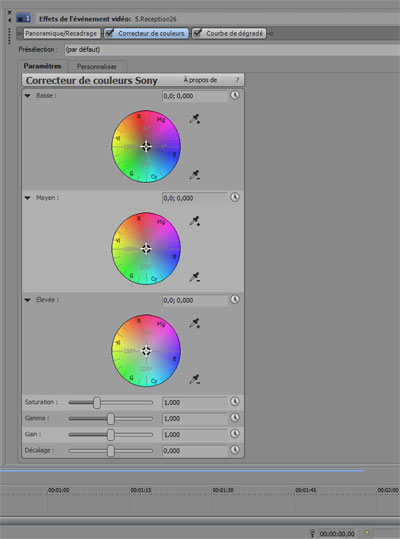Screen dimensions: 400x539
Task: Collapse the Élevée color wheel section
Action: [27, 300]
